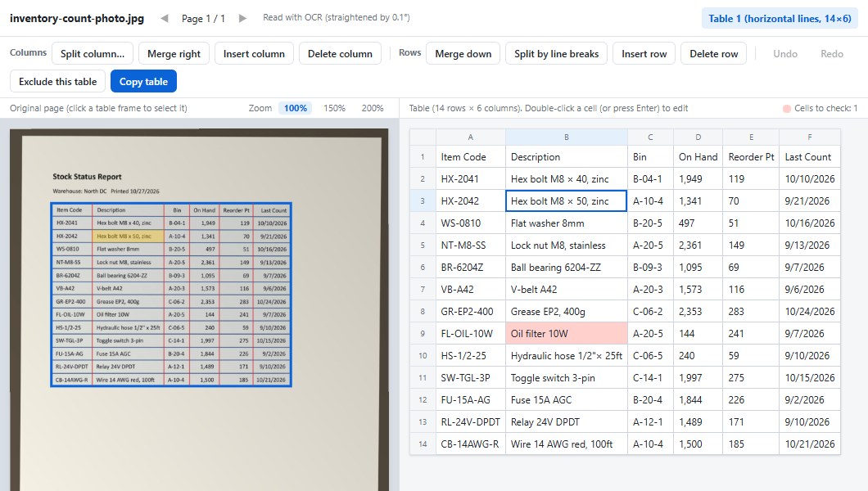Click the Cells to check indicator

tap(820, 108)
